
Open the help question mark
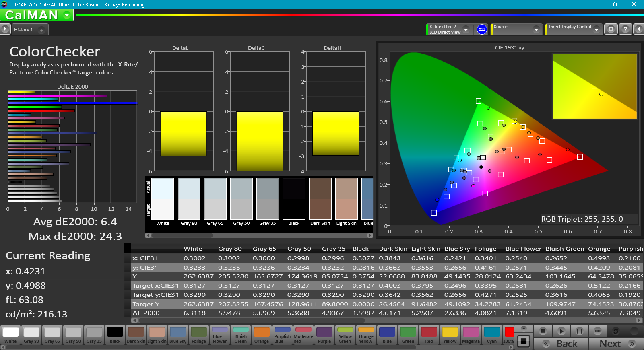(x=625, y=29)
